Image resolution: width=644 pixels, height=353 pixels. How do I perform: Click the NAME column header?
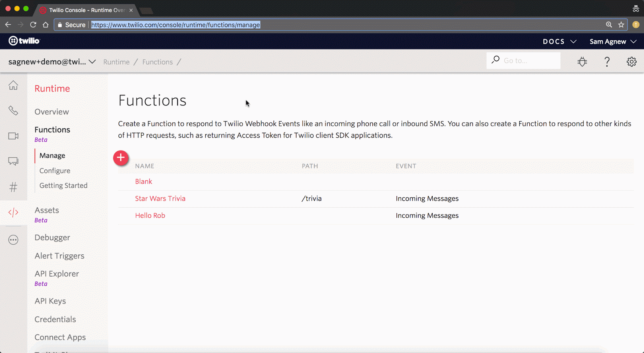[x=144, y=166]
